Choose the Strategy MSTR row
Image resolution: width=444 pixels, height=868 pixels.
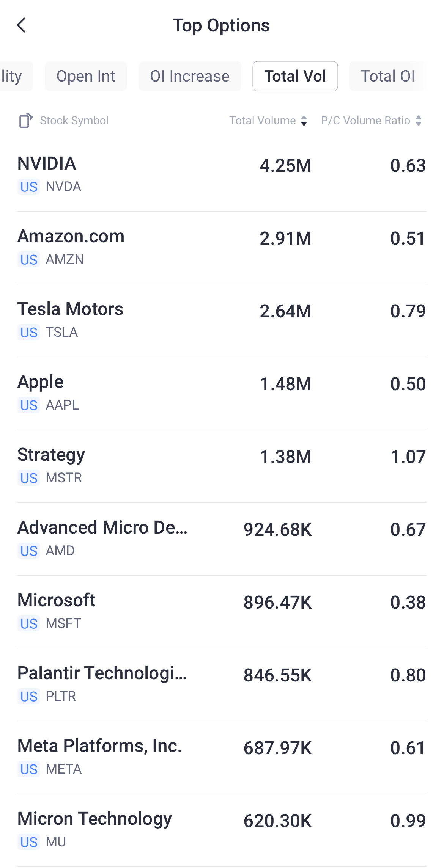pos(222,466)
